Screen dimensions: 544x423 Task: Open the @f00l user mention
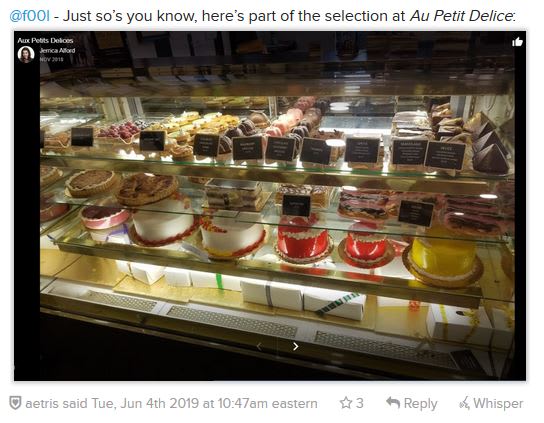click(x=29, y=16)
